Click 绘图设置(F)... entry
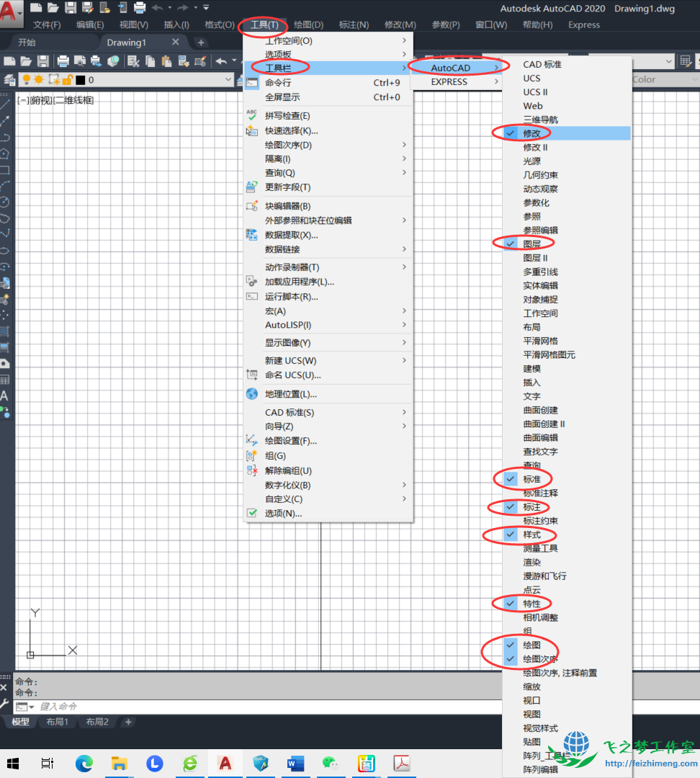Image resolution: width=700 pixels, height=778 pixels. (328, 441)
